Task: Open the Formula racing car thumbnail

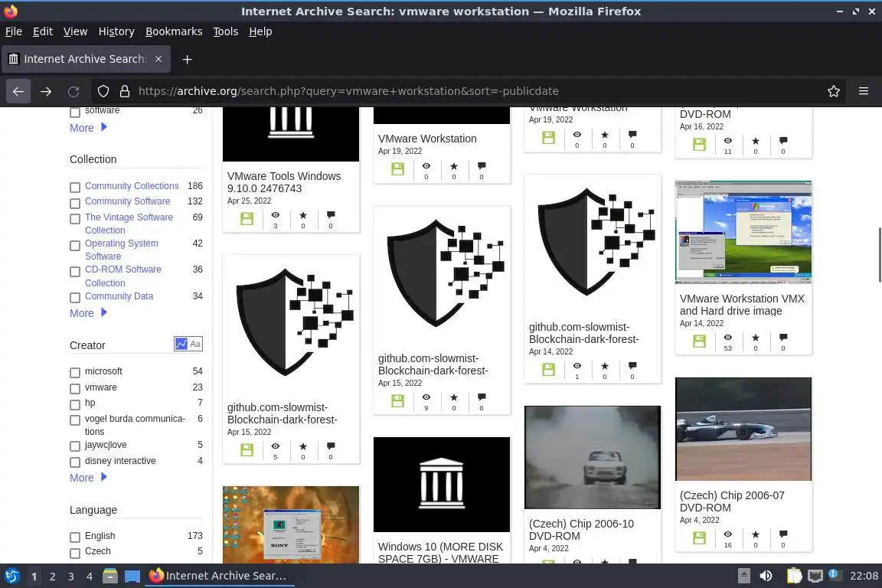Action: coord(743,429)
